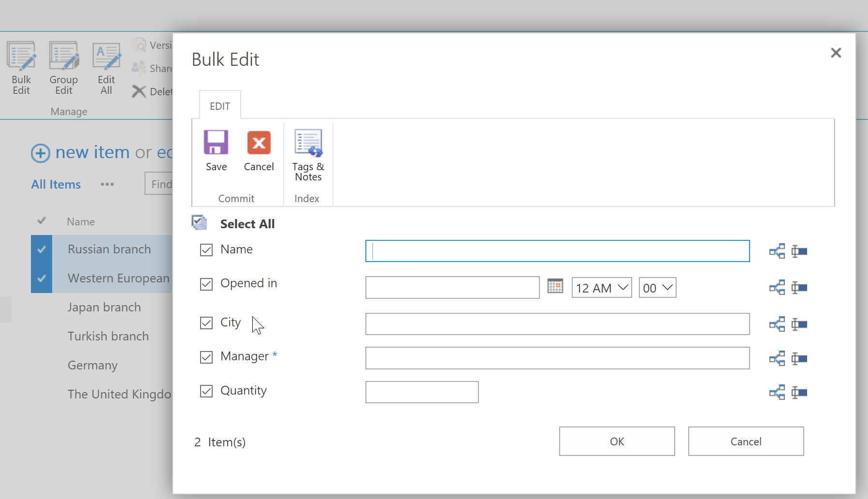
Task: Click the Select All icon
Action: [199, 223]
